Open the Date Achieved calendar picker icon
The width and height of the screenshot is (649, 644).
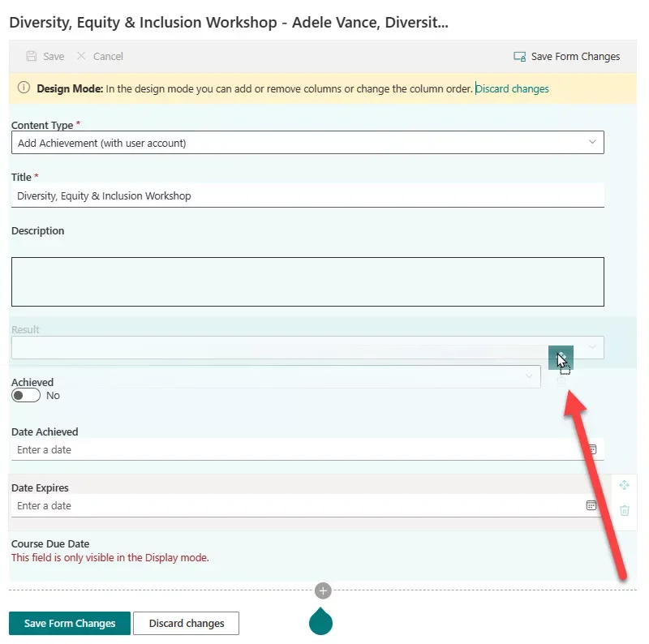(591, 449)
